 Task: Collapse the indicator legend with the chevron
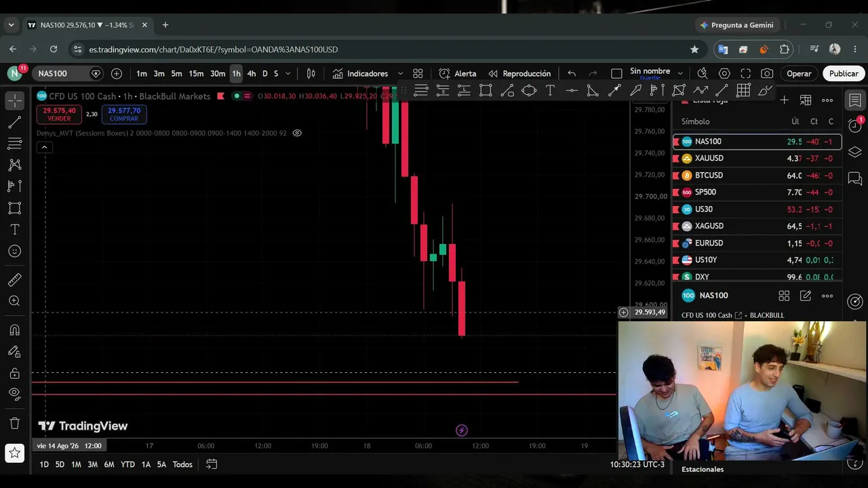(44, 147)
